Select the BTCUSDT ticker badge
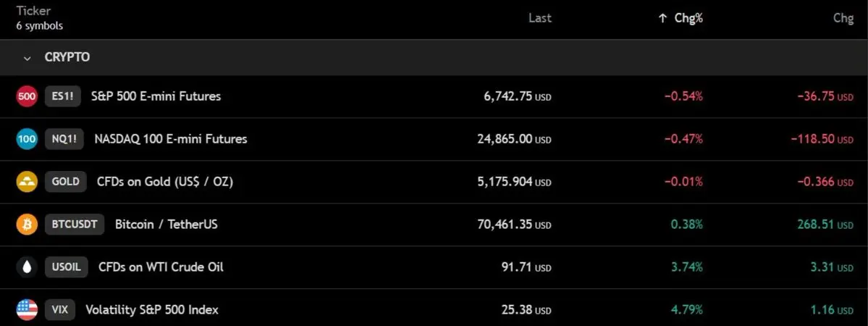Viewport: 868px width, 326px height. click(75, 225)
